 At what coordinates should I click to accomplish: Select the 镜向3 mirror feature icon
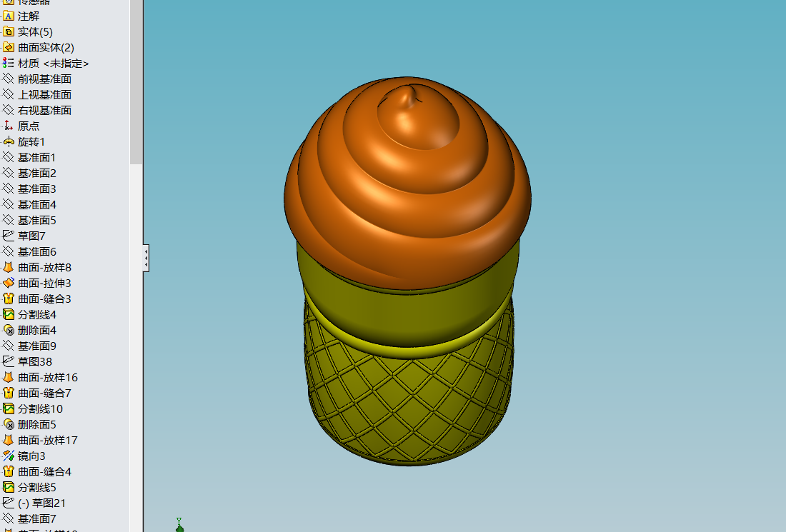click(9, 456)
